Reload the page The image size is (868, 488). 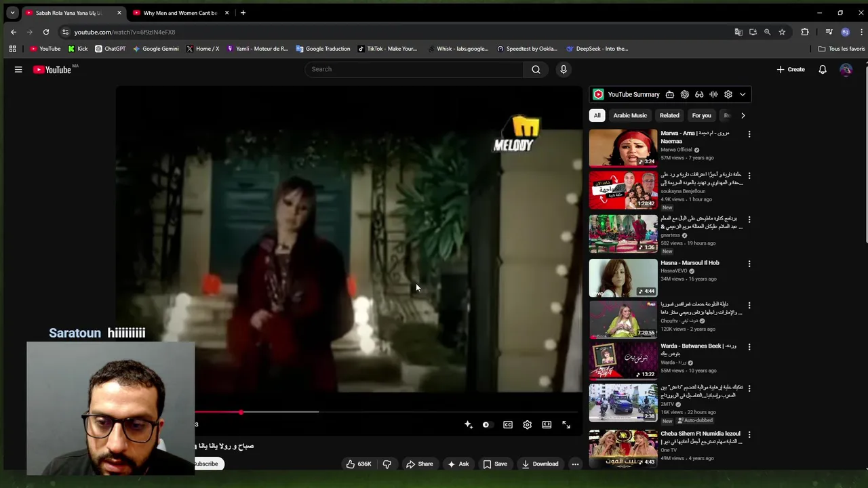[x=45, y=32]
